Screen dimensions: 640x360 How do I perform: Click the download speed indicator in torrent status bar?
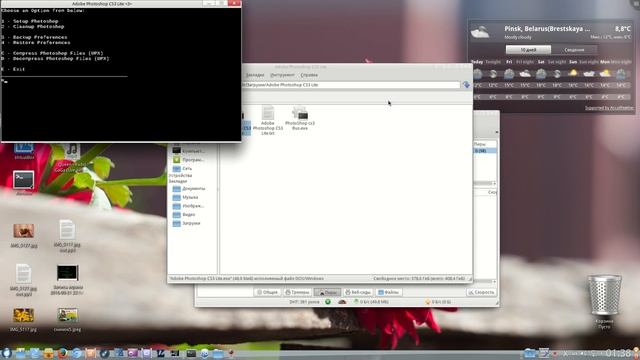371,302
